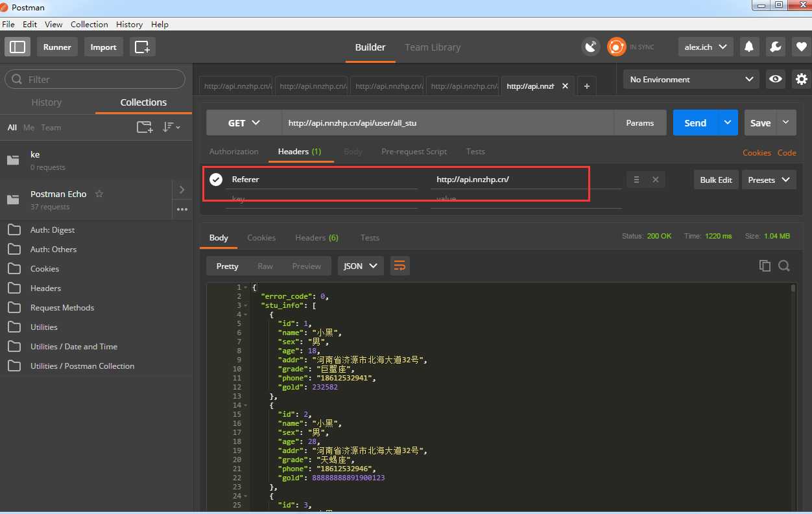
Task: Open the View menu
Action: coord(54,24)
